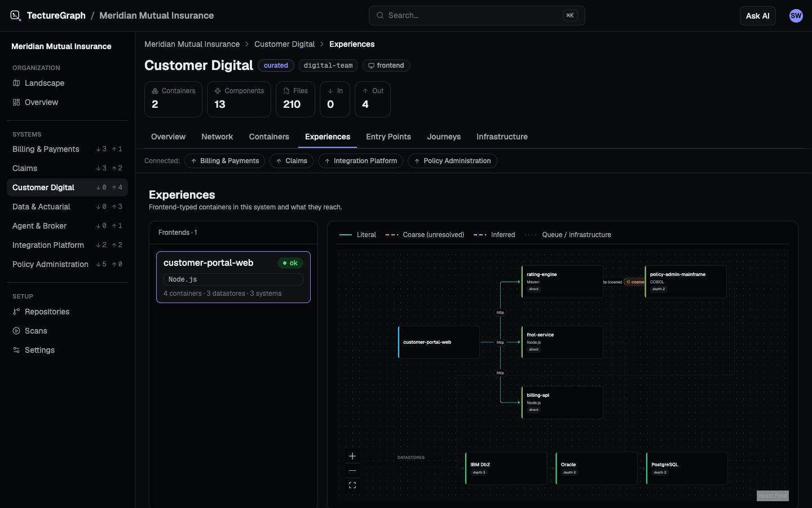
Task: Zoom in the graph with plus button
Action: 352,456
